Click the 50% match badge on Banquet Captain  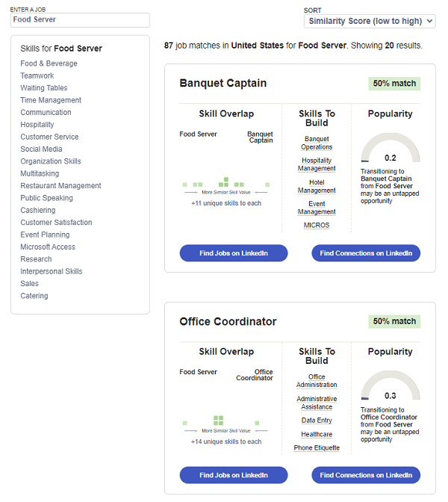click(x=394, y=84)
